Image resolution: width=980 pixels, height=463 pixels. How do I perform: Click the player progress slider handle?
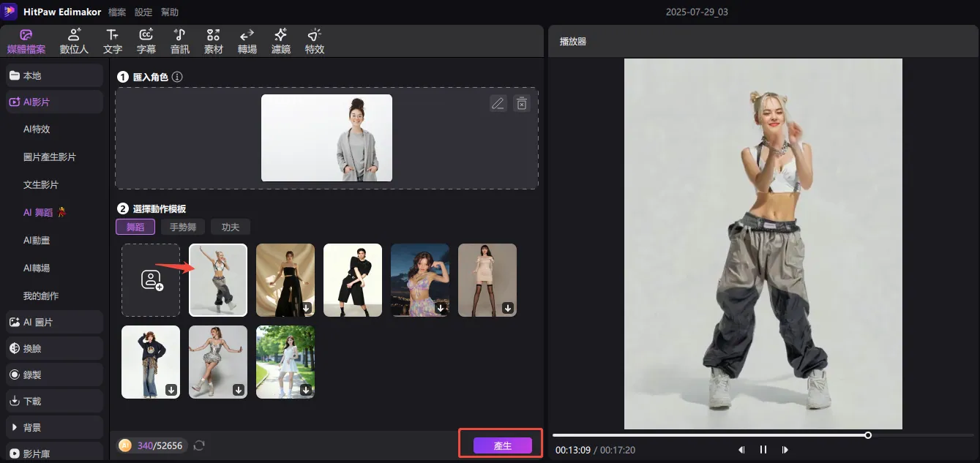pos(868,435)
